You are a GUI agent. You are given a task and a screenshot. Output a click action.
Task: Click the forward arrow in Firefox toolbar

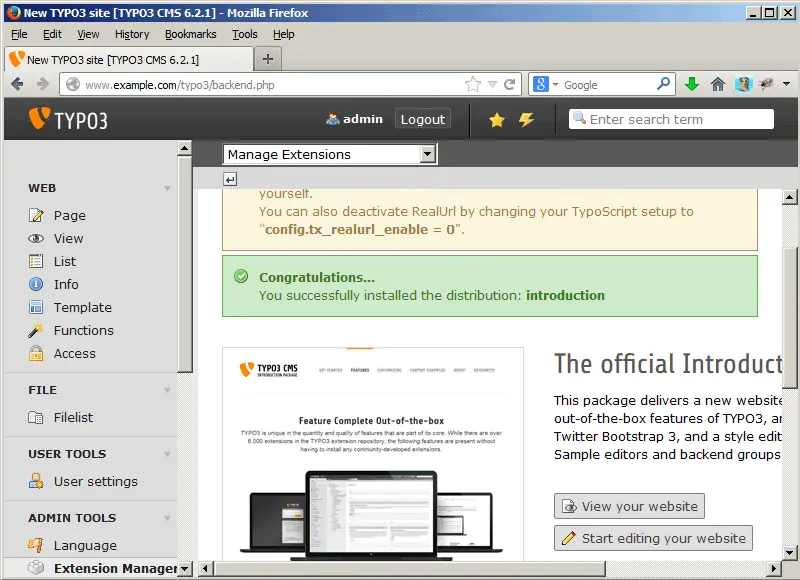click(43, 84)
